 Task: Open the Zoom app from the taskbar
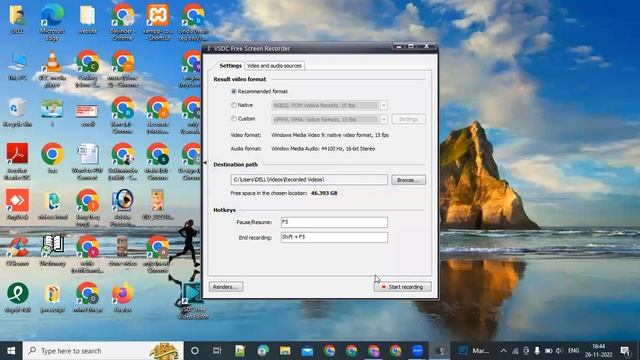pyautogui.click(x=417, y=351)
